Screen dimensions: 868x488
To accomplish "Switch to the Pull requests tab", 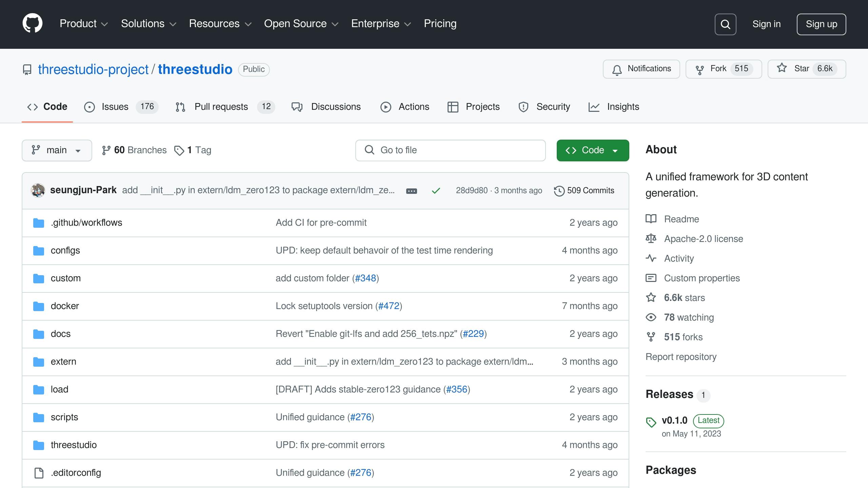I will [225, 107].
